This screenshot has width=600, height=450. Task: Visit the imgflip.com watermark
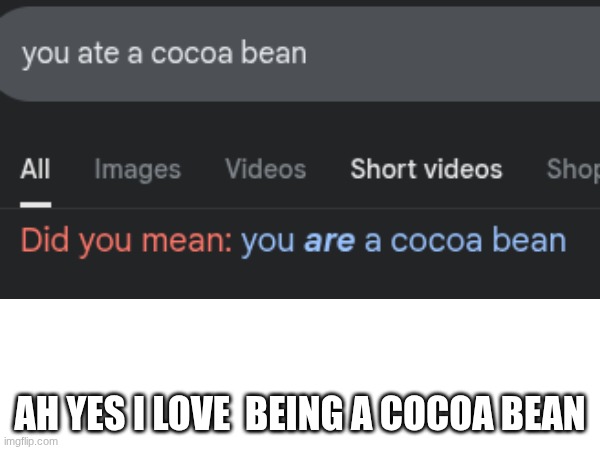31,441
